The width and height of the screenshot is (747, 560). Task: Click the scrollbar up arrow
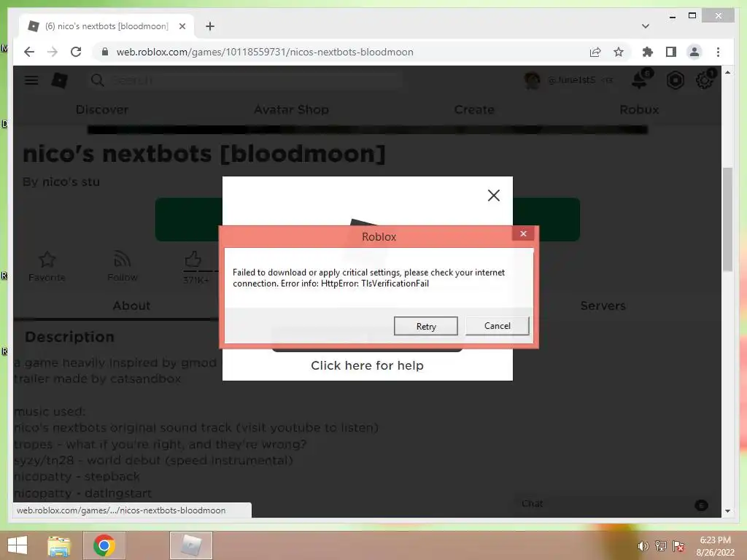pyautogui.click(x=727, y=72)
